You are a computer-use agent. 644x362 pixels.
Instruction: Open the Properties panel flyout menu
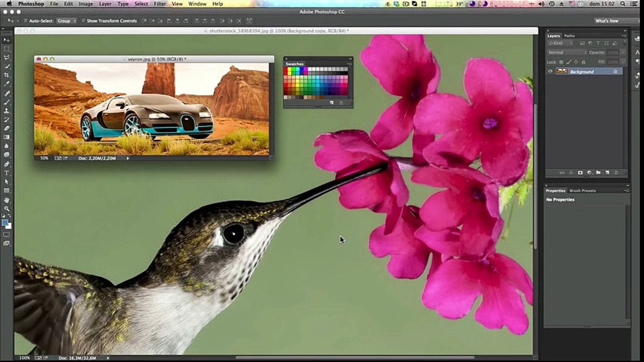(x=627, y=191)
